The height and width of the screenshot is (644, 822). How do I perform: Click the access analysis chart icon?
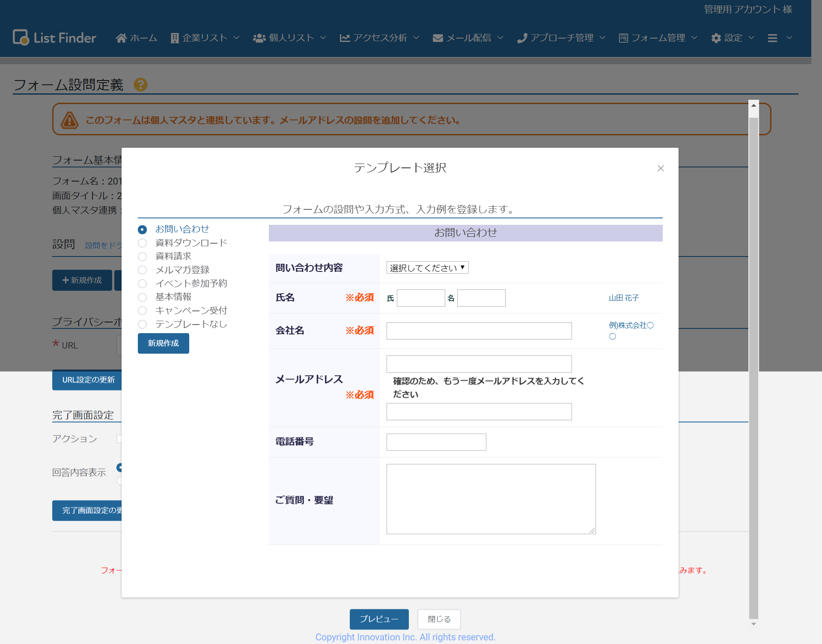345,38
